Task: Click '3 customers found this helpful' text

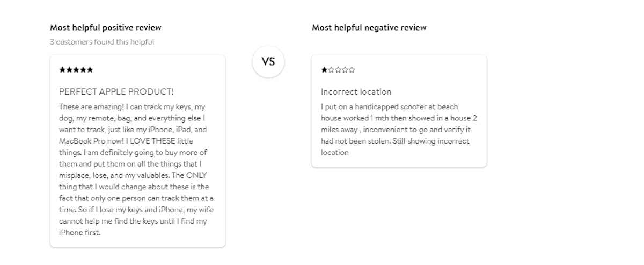Action: point(102,42)
